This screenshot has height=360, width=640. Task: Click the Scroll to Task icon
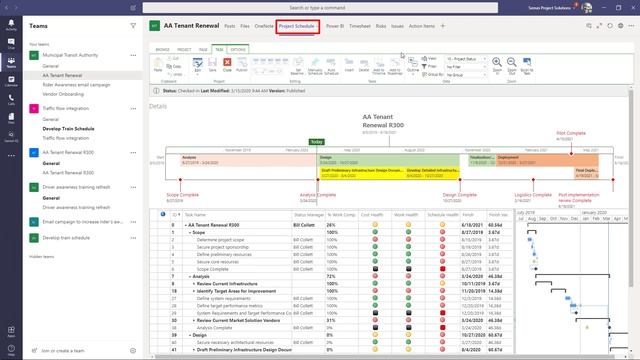527,65
